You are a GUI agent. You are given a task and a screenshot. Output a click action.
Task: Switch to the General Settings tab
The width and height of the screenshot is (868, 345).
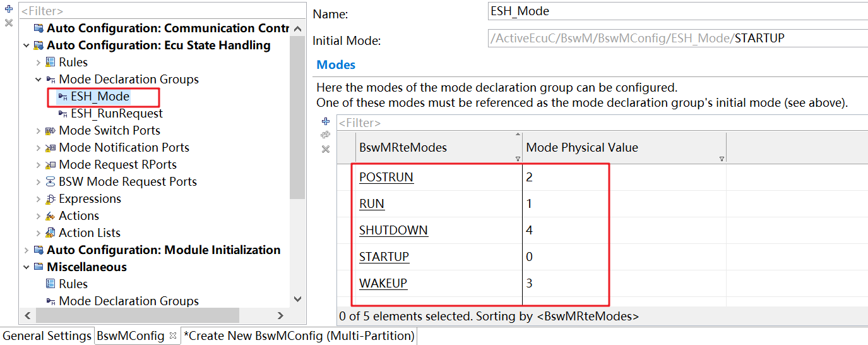(x=47, y=336)
